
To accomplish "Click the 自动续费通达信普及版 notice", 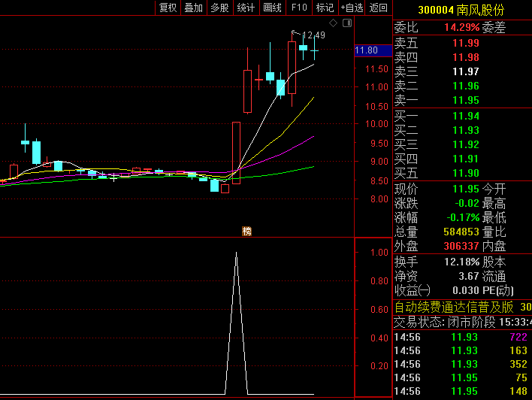I will click(454, 307).
